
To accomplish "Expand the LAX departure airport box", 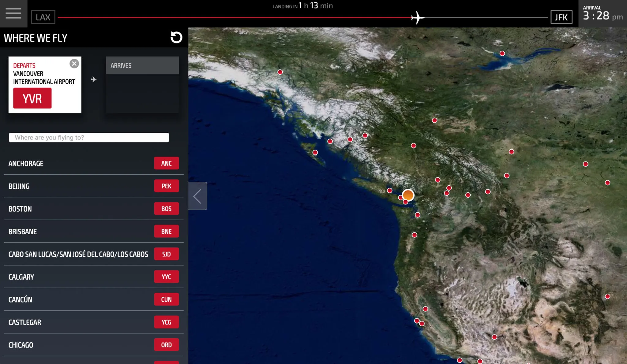I will pyautogui.click(x=43, y=17).
